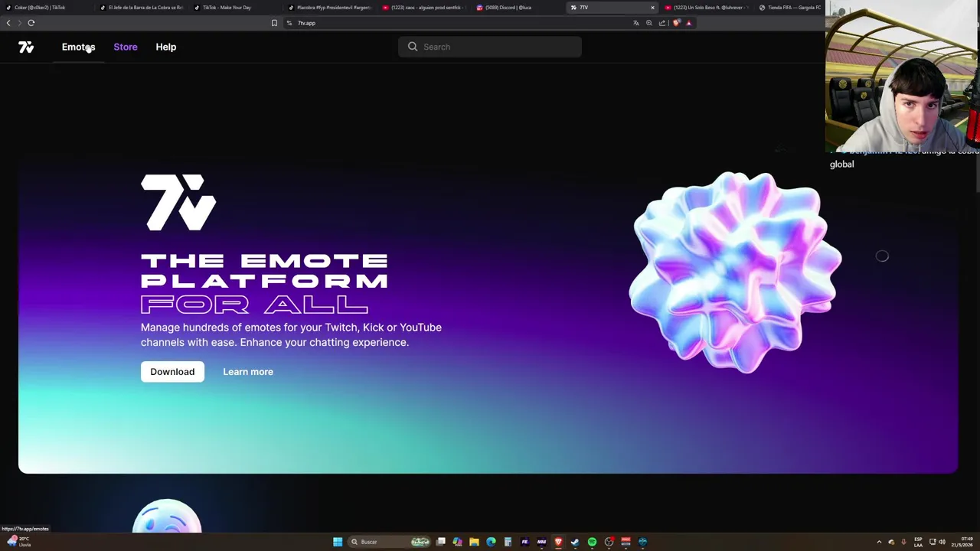Go back with the browser back arrow

point(8,23)
